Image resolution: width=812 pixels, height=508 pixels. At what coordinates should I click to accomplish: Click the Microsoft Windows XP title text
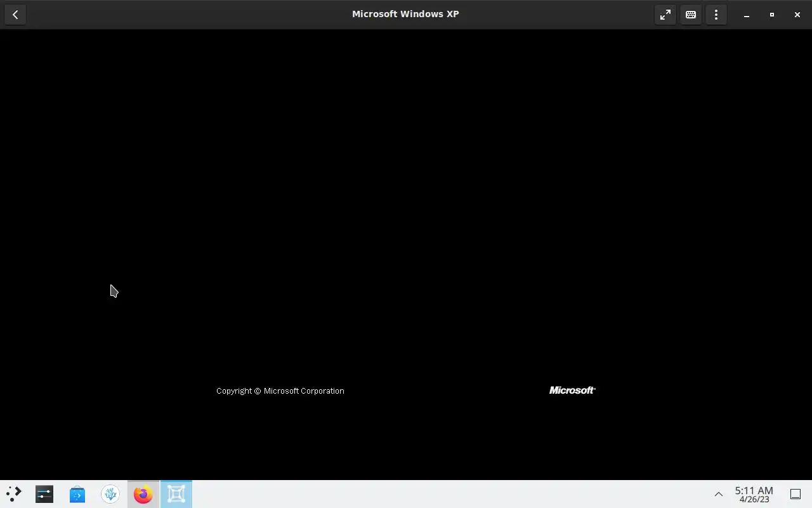[405, 14]
